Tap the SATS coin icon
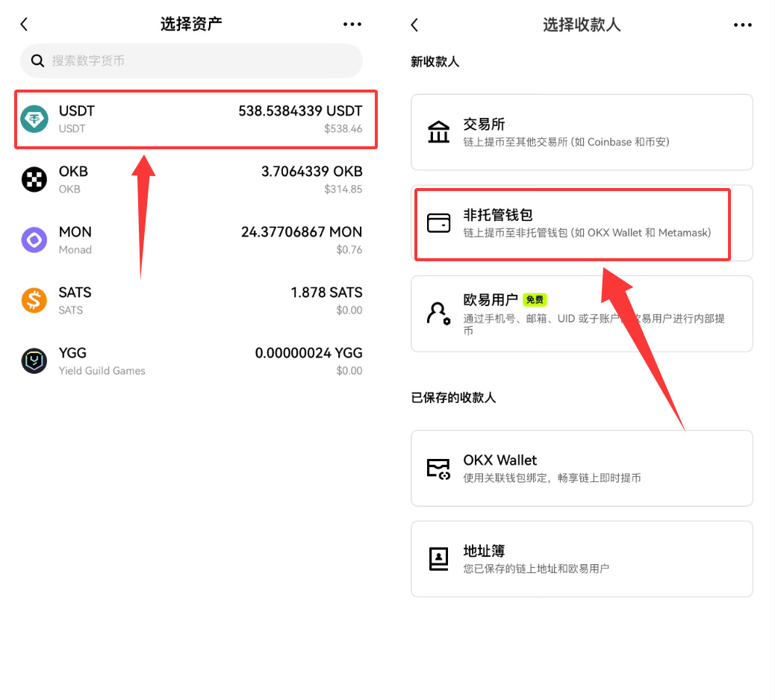 (34, 300)
